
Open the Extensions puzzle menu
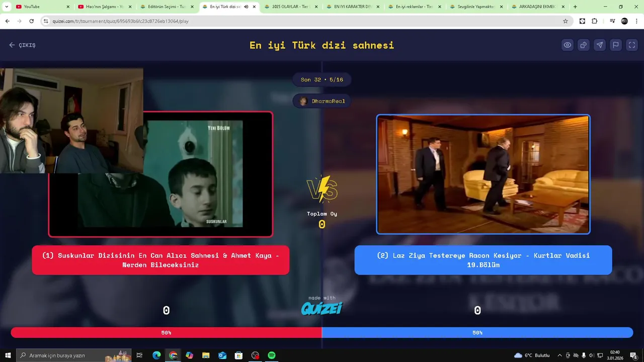[595, 21]
